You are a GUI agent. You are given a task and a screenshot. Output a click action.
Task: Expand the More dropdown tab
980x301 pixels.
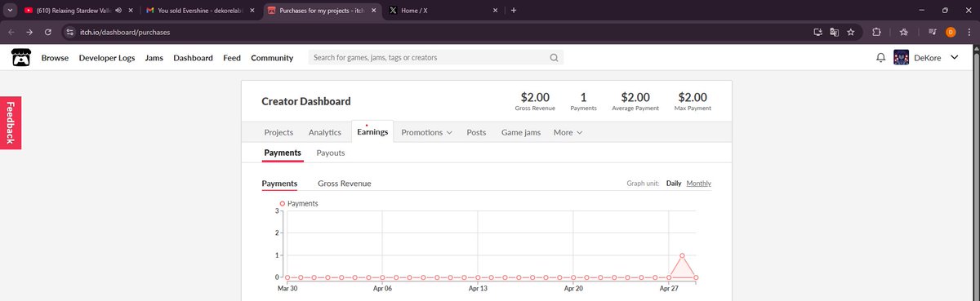[568, 132]
